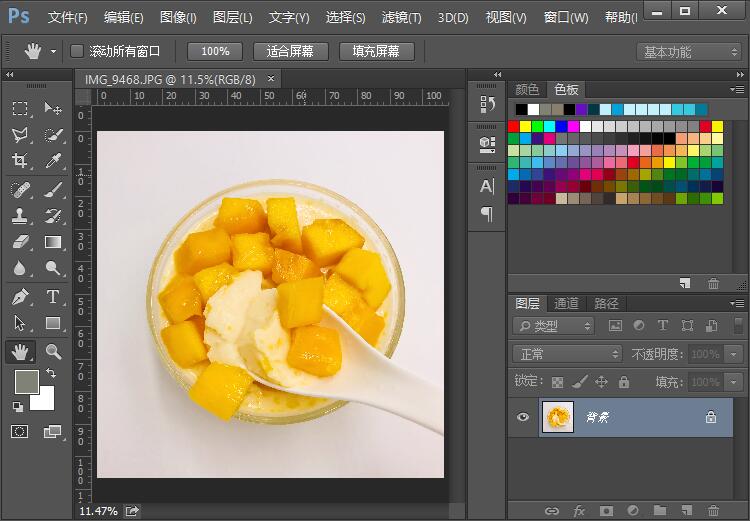Toggle lock transparent pixels in layers panel

pos(558,382)
